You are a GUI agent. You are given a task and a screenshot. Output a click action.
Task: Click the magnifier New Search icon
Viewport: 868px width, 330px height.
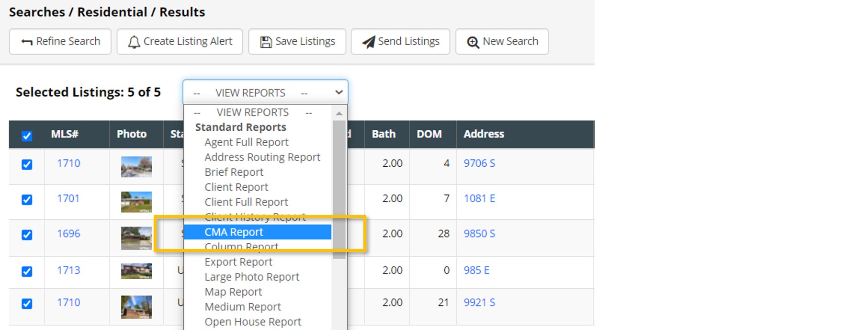(473, 42)
